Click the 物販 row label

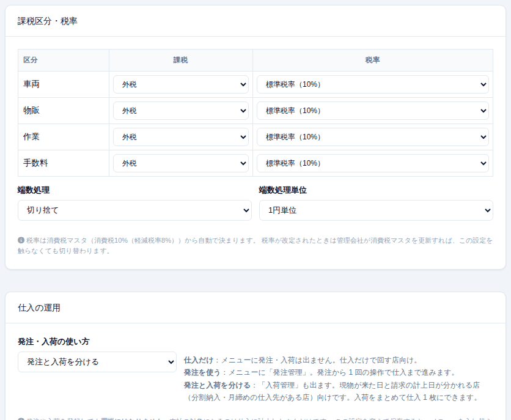click(31, 111)
